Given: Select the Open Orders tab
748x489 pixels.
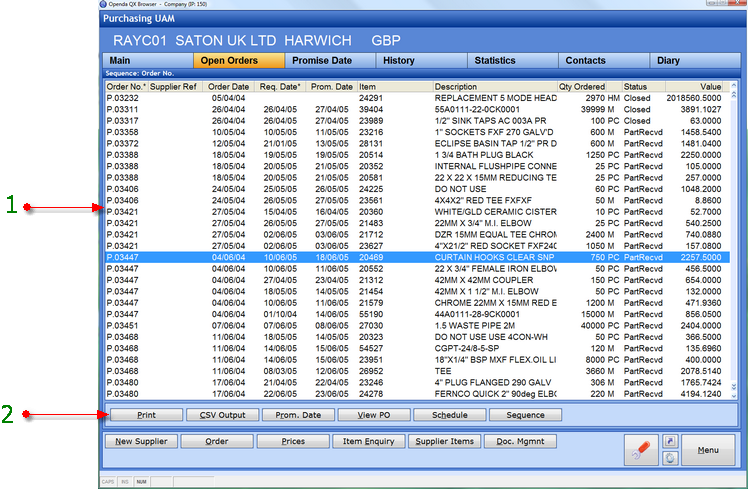Looking at the screenshot, I should click(239, 61).
